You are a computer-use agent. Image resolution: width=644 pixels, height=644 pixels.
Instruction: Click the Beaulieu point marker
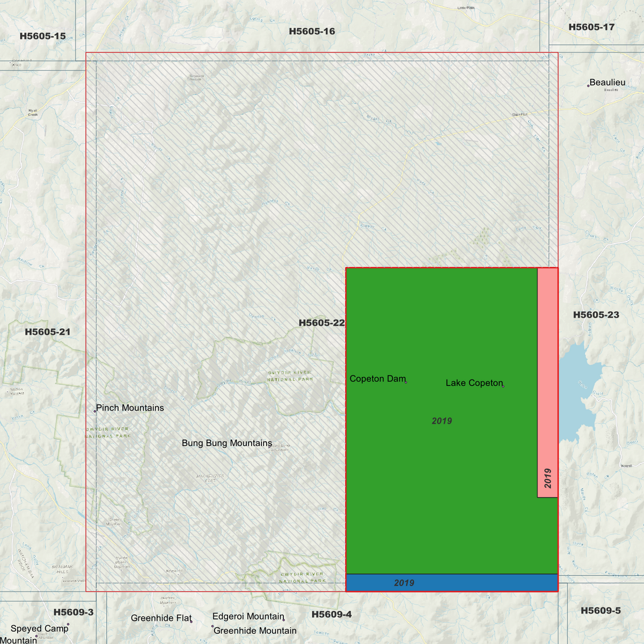pyautogui.click(x=588, y=86)
